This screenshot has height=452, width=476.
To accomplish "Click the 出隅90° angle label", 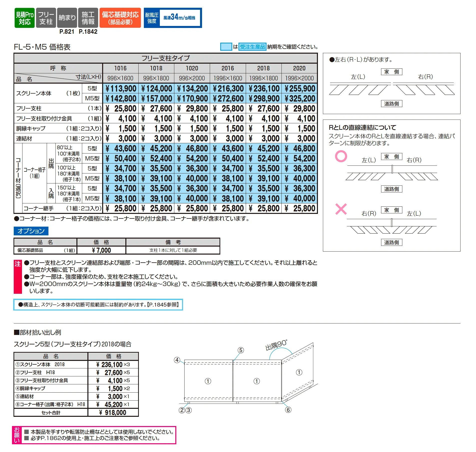I will [276, 345].
